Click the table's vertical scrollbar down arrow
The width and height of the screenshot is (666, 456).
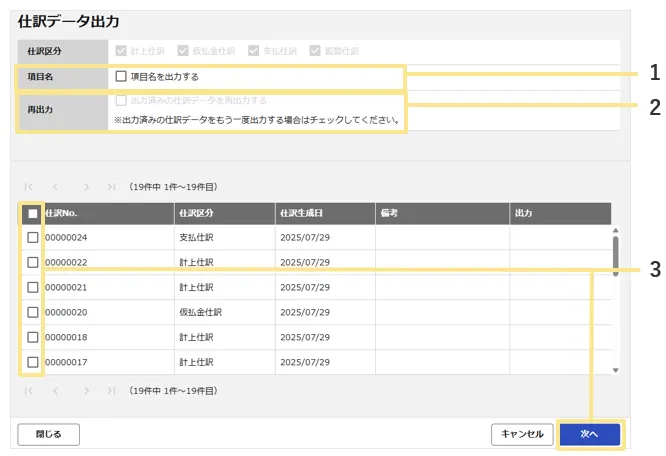(615, 369)
